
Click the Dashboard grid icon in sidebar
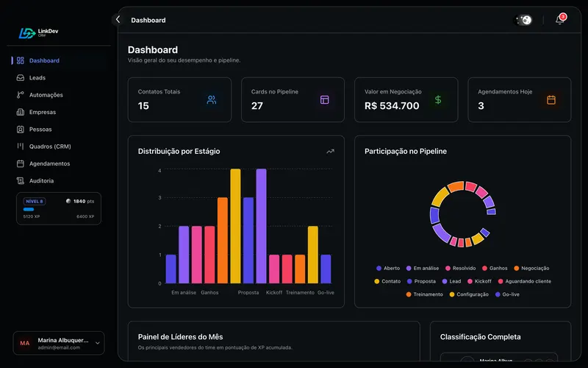pyautogui.click(x=21, y=60)
